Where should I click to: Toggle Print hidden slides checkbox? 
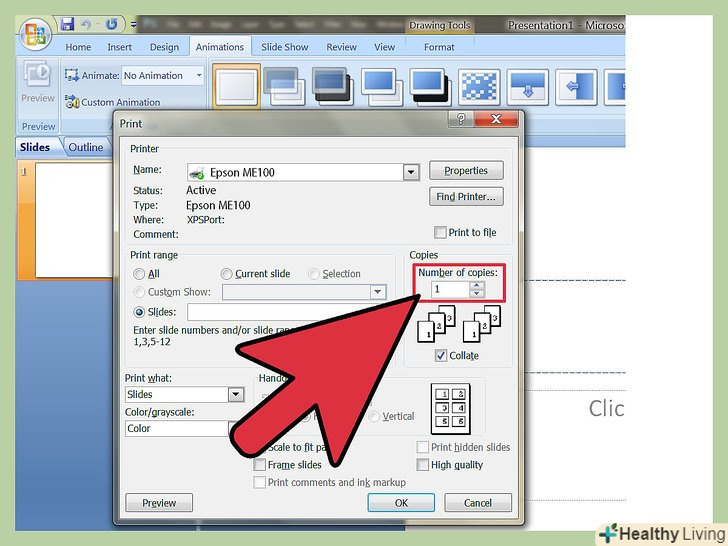[x=422, y=447]
